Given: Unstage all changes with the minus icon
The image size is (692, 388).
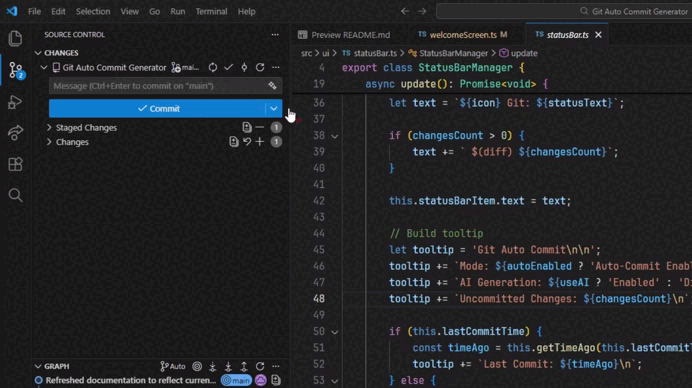Looking at the screenshot, I should 260,128.
